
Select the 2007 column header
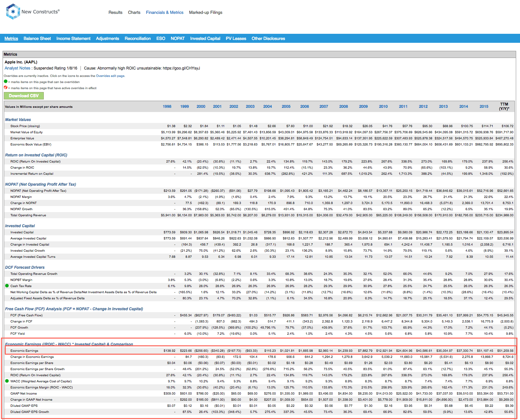324,107
